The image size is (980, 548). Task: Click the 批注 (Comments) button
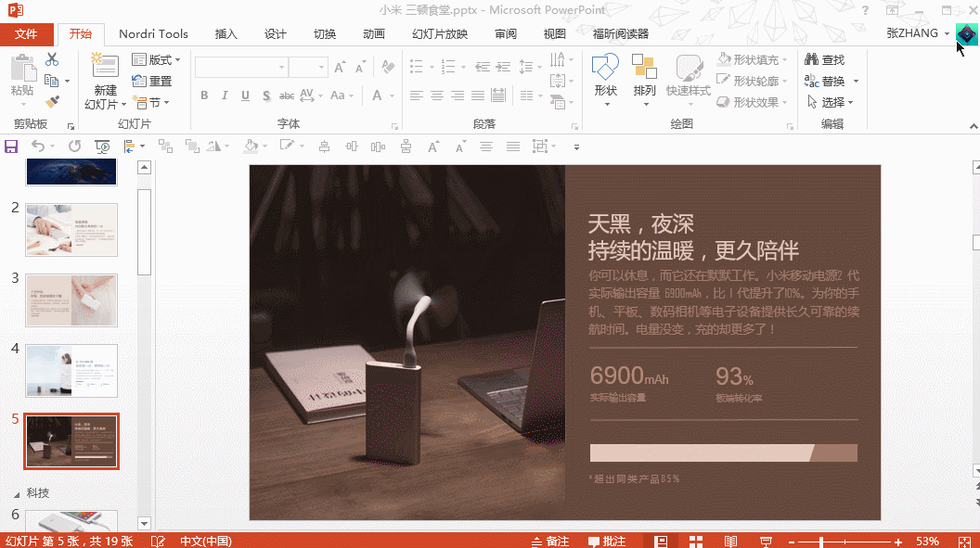tap(607, 541)
